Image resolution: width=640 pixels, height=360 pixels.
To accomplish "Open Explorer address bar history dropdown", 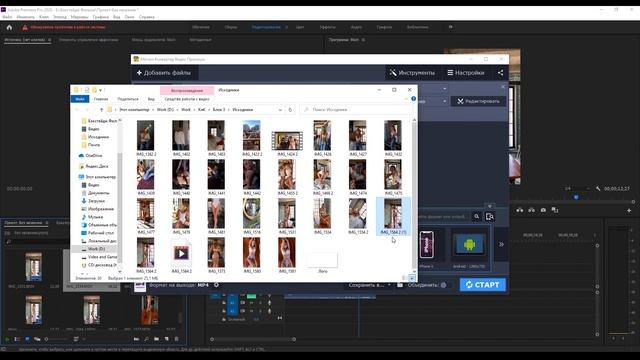I will click(x=280, y=110).
